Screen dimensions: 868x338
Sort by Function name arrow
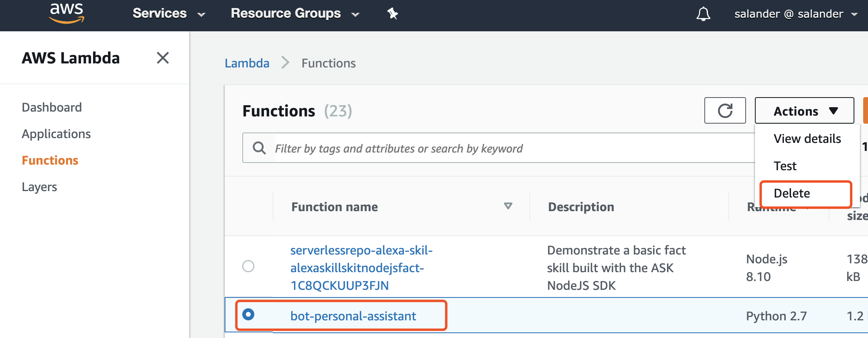click(508, 206)
